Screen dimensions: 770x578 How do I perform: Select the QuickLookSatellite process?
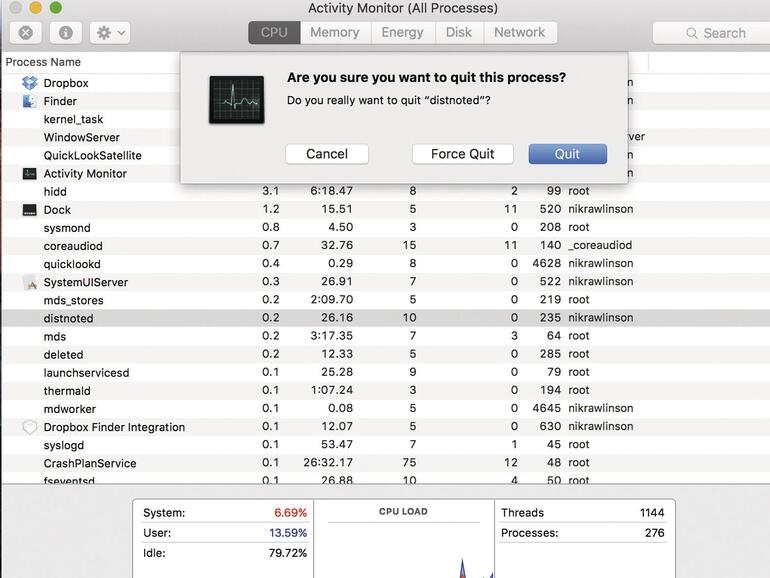(x=92, y=156)
